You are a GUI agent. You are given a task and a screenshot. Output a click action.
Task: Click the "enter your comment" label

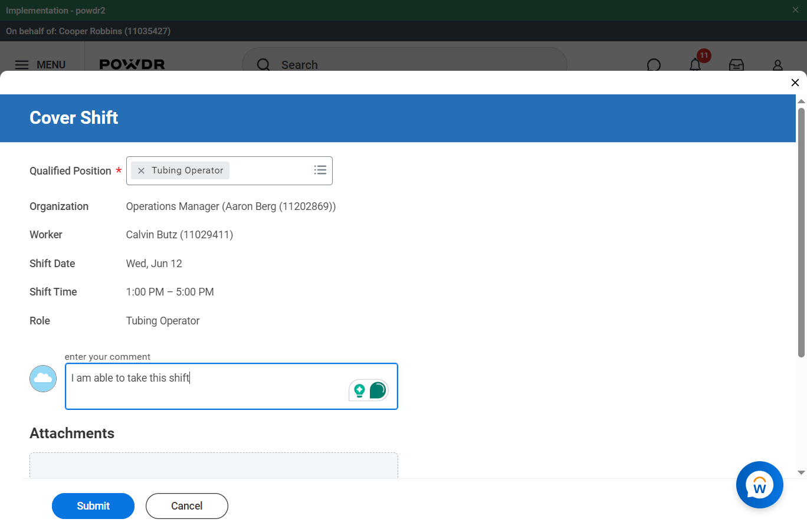point(107,357)
